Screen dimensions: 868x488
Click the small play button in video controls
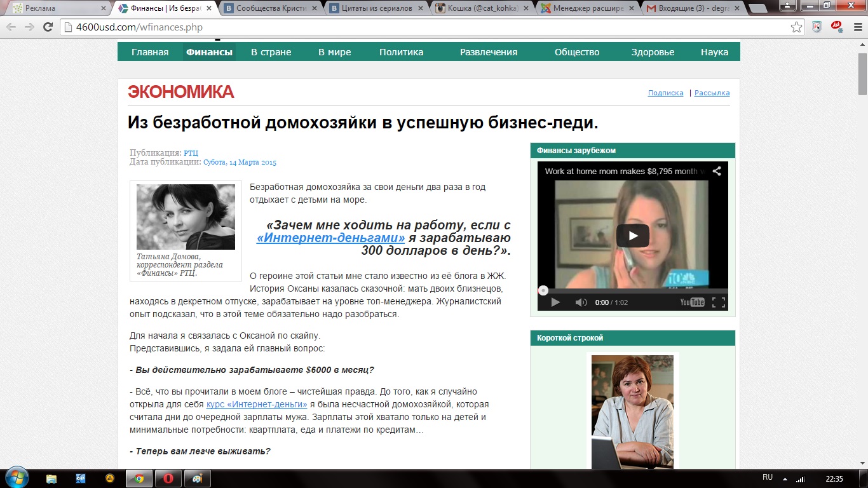555,302
